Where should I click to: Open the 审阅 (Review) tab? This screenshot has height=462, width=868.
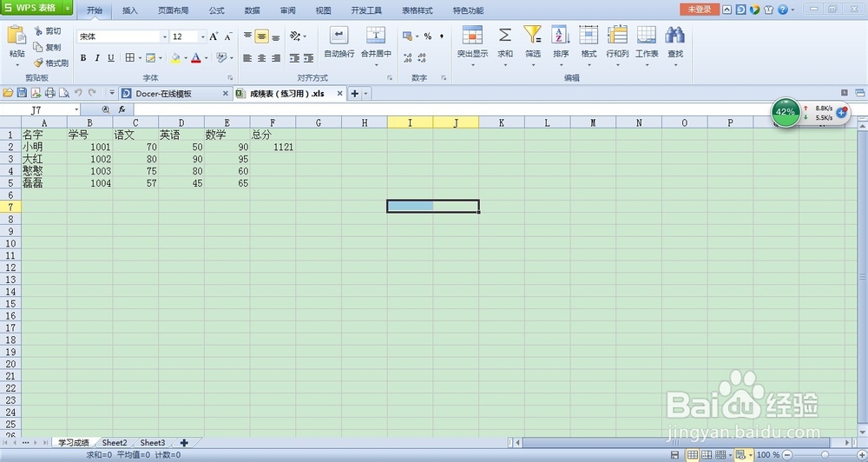point(287,10)
